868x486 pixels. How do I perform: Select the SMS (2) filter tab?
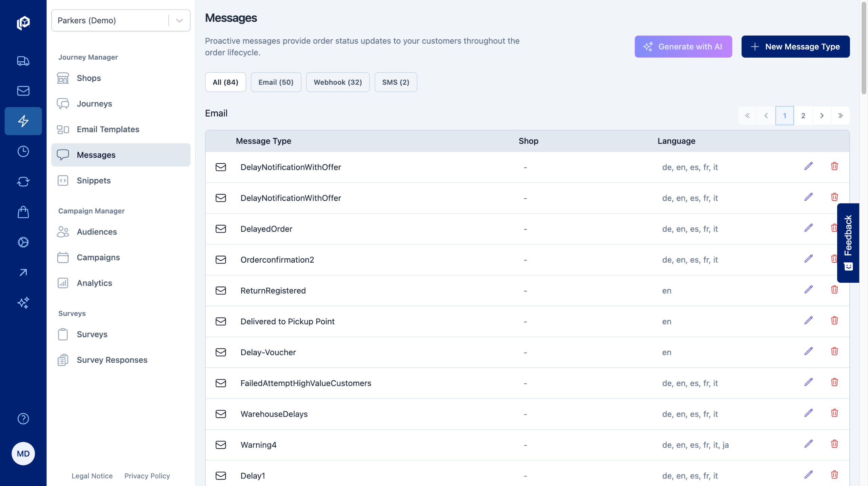(395, 82)
